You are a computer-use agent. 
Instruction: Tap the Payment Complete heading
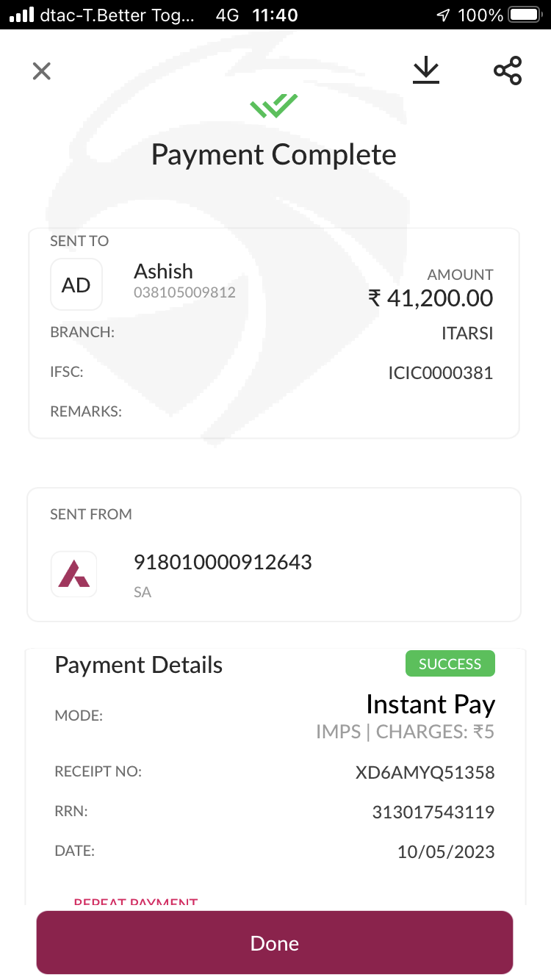point(273,155)
